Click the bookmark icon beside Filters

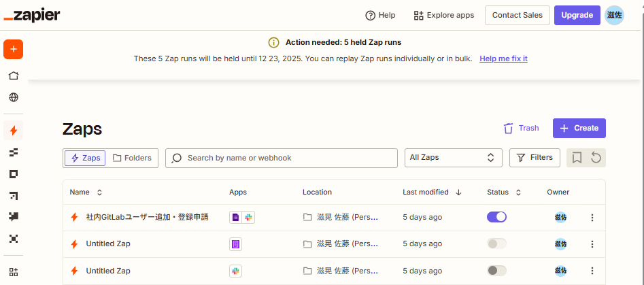pyautogui.click(x=577, y=158)
